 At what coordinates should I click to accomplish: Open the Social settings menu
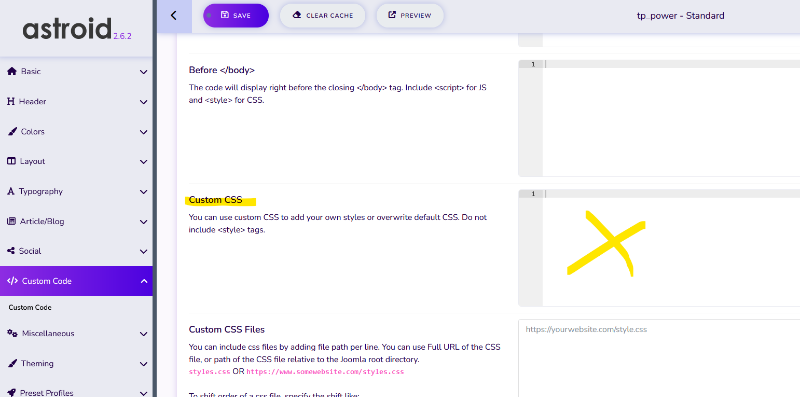[77, 251]
